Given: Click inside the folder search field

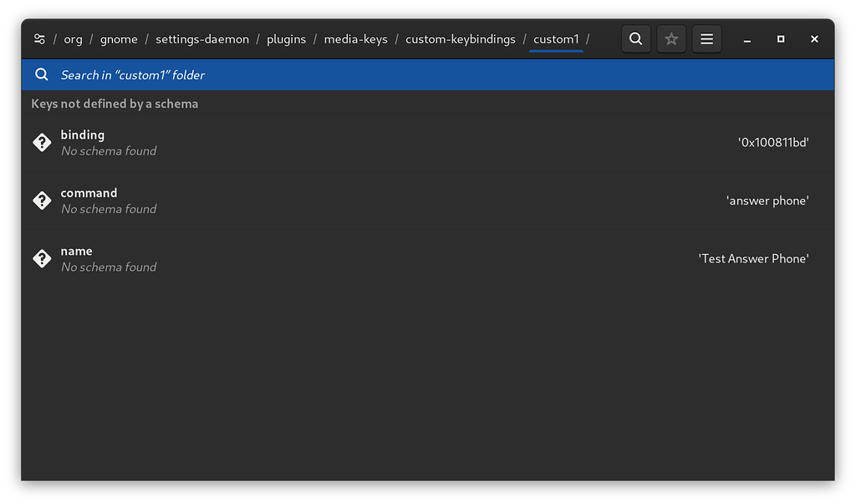Looking at the screenshot, I should click(x=251, y=74).
